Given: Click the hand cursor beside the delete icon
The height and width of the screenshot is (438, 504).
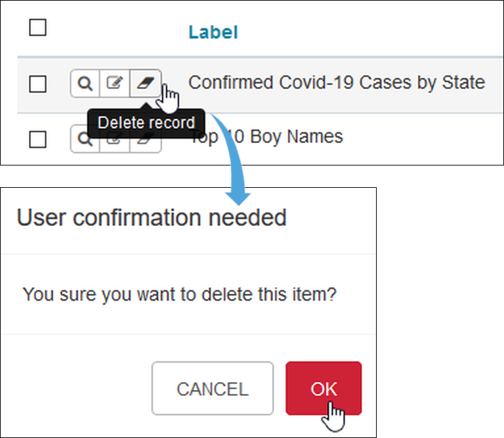Looking at the screenshot, I should (x=169, y=98).
